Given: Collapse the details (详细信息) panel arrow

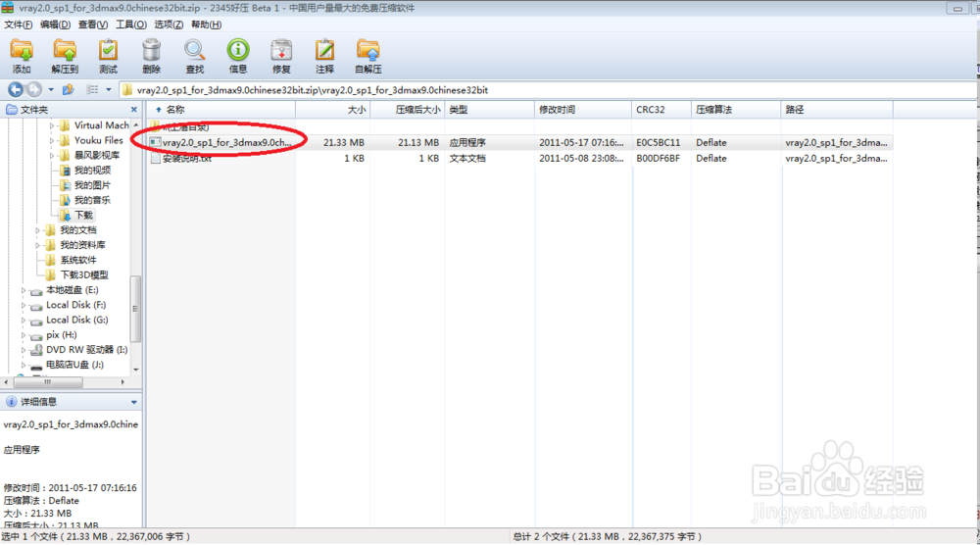Looking at the screenshot, I should (133, 402).
